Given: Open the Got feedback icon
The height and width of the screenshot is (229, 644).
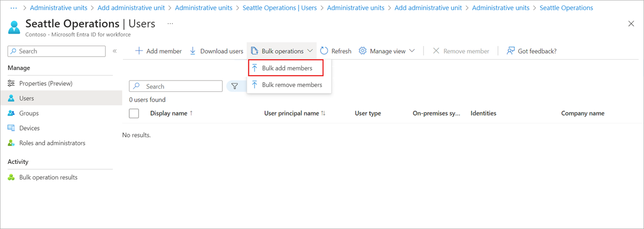Looking at the screenshot, I should pos(511,51).
